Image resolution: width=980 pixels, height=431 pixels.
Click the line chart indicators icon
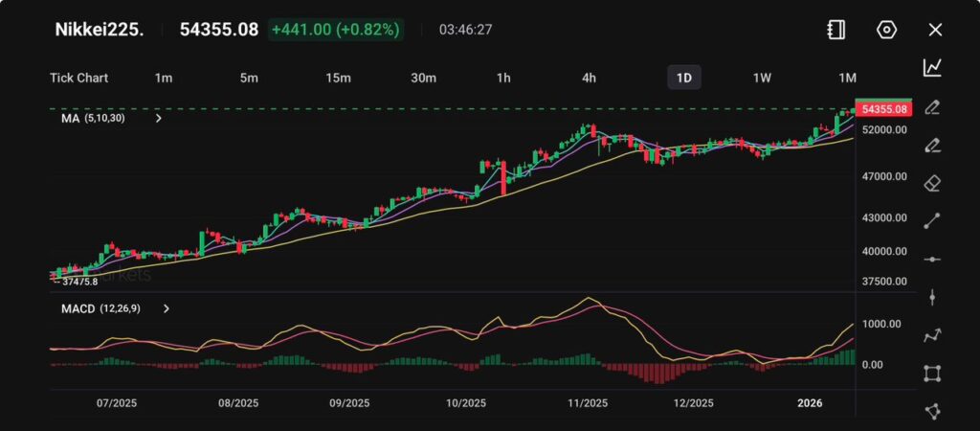931,67
